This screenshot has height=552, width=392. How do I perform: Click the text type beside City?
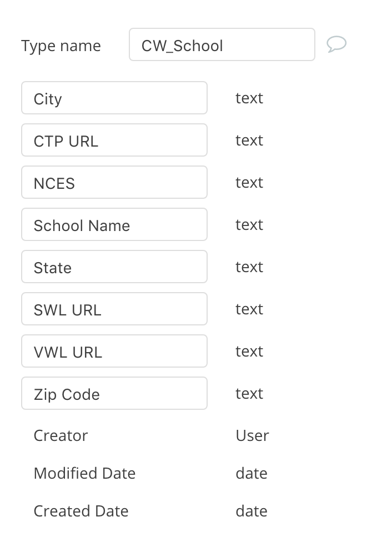pos(249,98)
